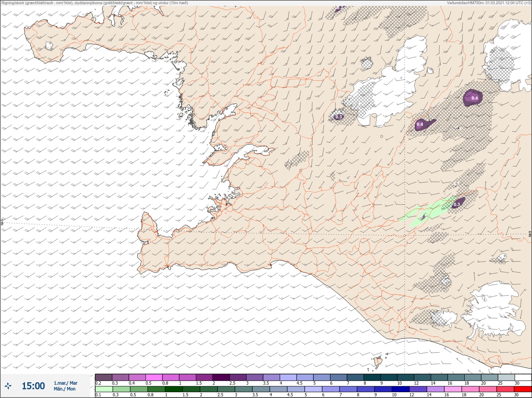The width and height of the screenshot is (532, 398).
Task: Click the '30' label in the bottom legend row
Action: coord(516,395)
